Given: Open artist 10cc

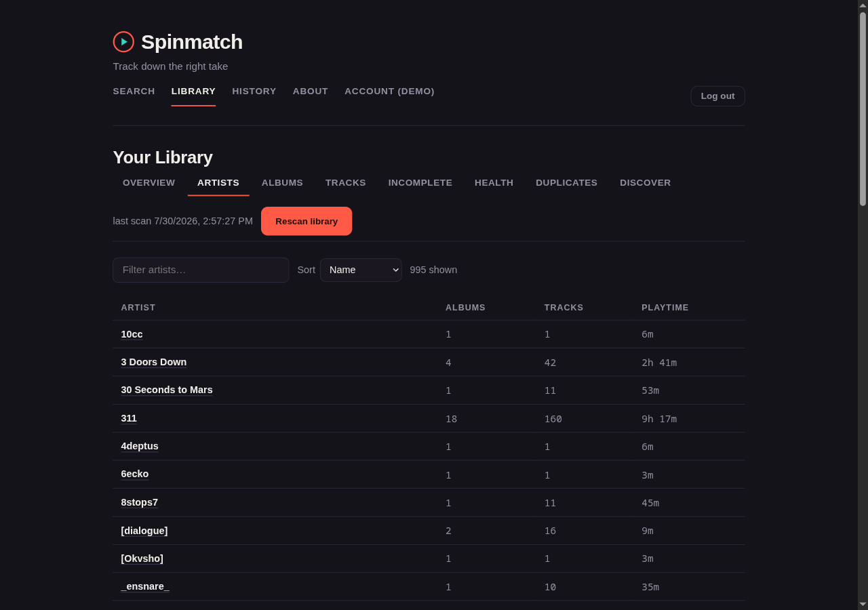Looking at the screenshot, I should click(x=132, y=334).
